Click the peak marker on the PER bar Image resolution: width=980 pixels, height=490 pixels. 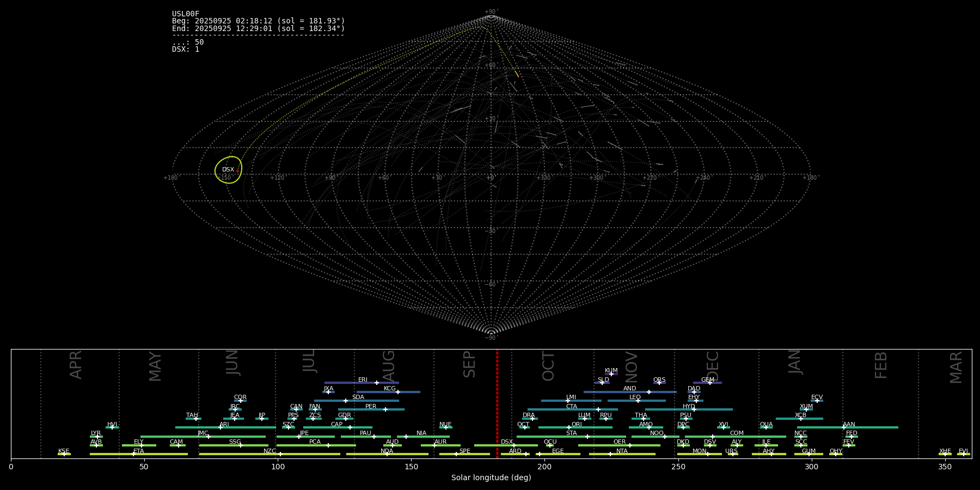pos(385,409)
